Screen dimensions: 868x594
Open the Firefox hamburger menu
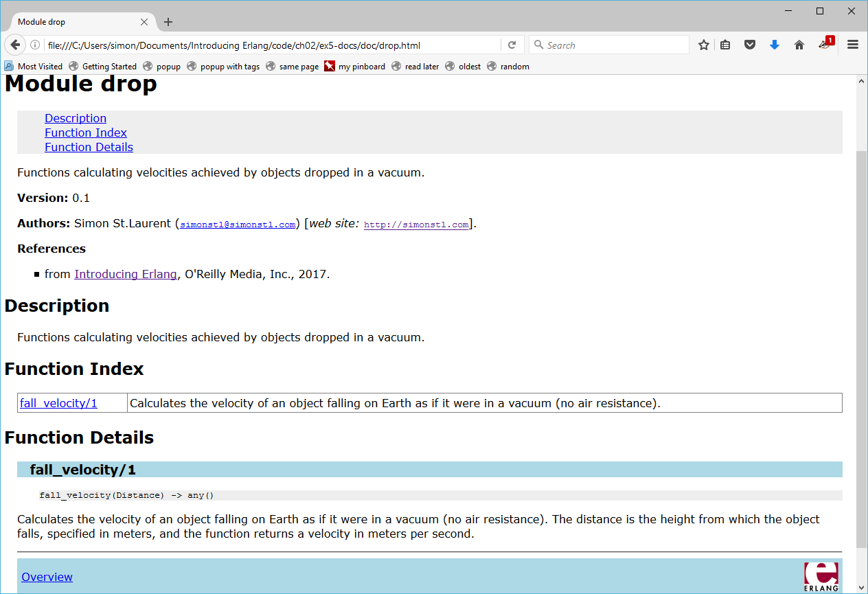point(853,45)
